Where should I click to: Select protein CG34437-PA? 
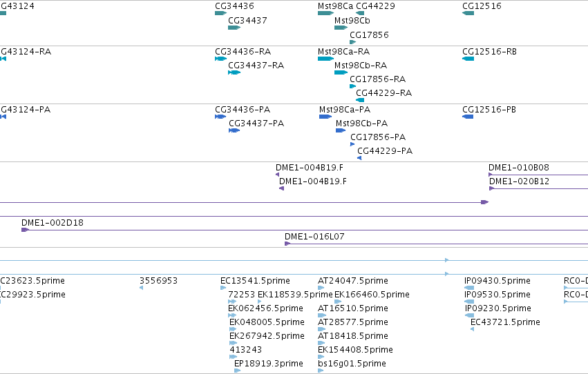(x=256, y=124)
